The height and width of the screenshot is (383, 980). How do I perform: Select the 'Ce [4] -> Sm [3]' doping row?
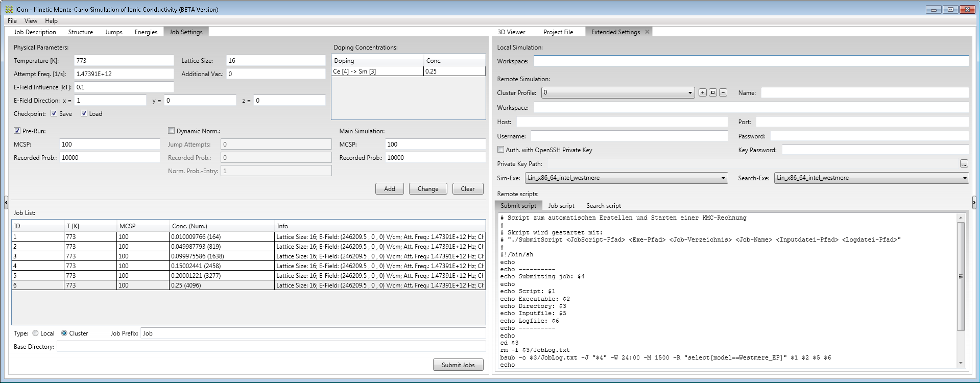408,71
